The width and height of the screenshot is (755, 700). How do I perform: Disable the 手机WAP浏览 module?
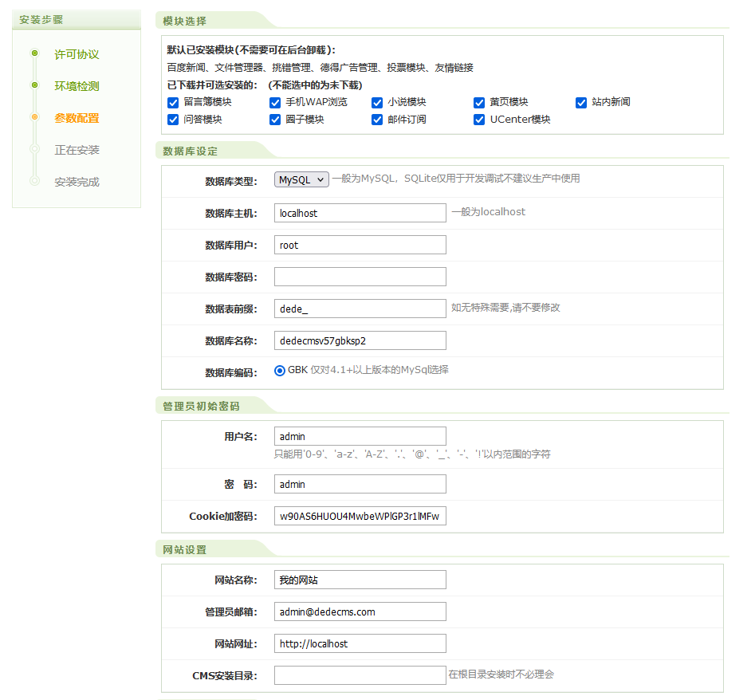pos(274,102)
